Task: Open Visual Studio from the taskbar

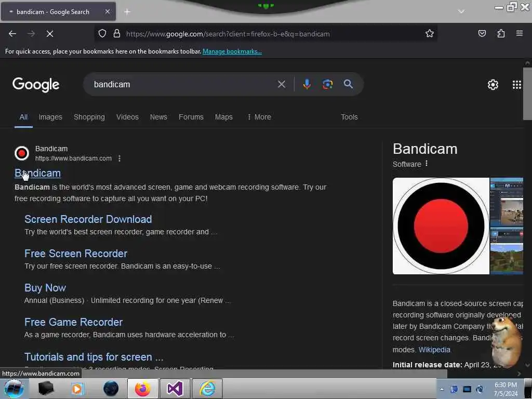Action: [x=175, y=389]
